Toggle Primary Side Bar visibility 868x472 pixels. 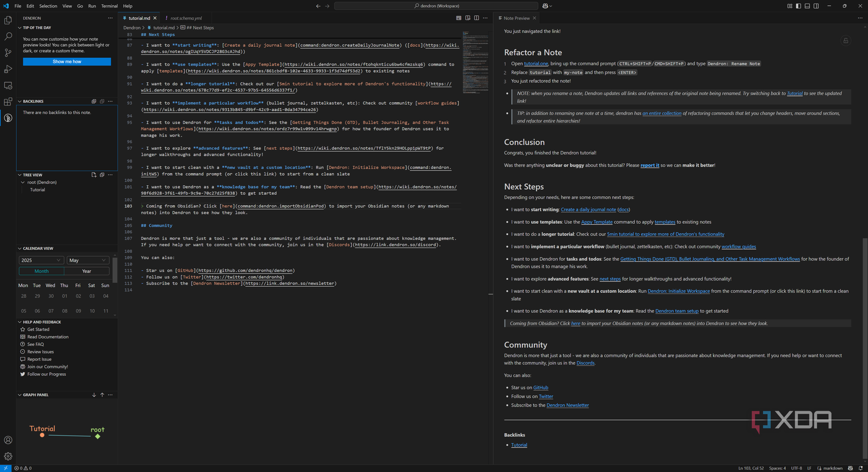coord(799,6)
